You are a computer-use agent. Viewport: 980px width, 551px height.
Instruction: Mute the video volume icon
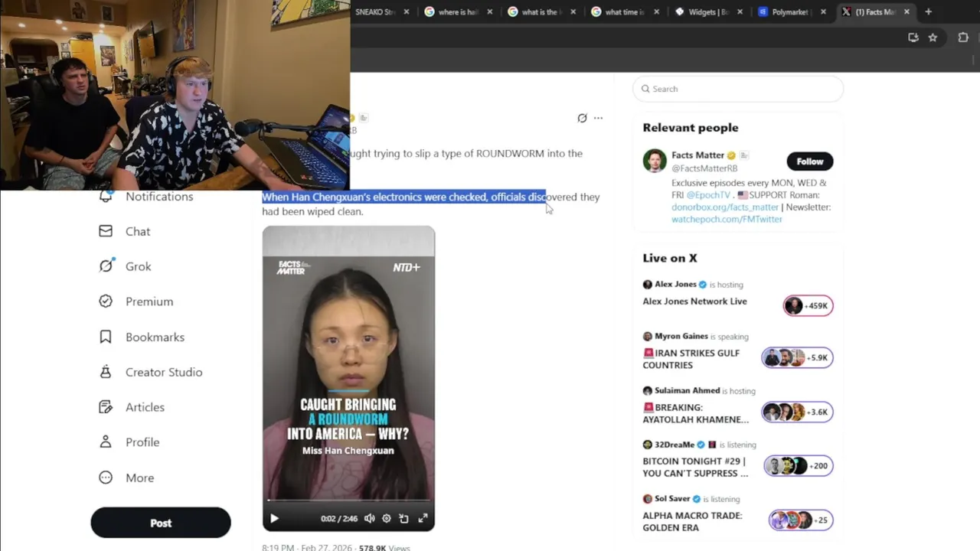369,518
